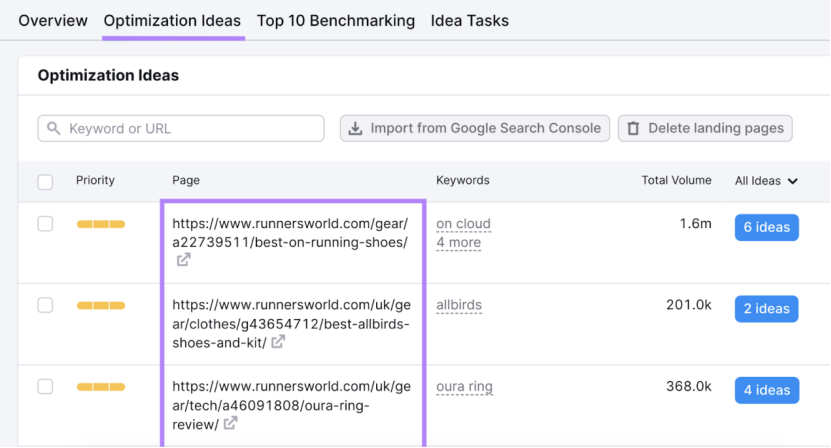Click the search magnifier icon in the keyword field

click(54, 129)
